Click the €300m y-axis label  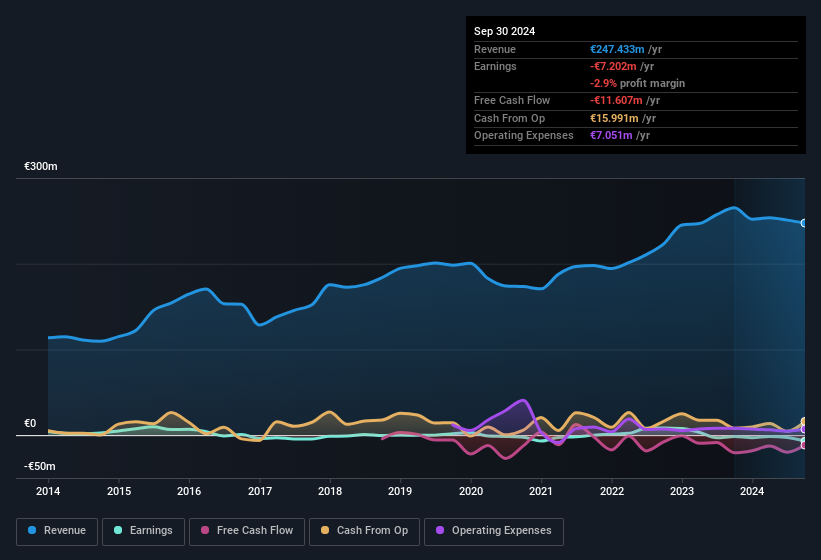pos(41,166)
